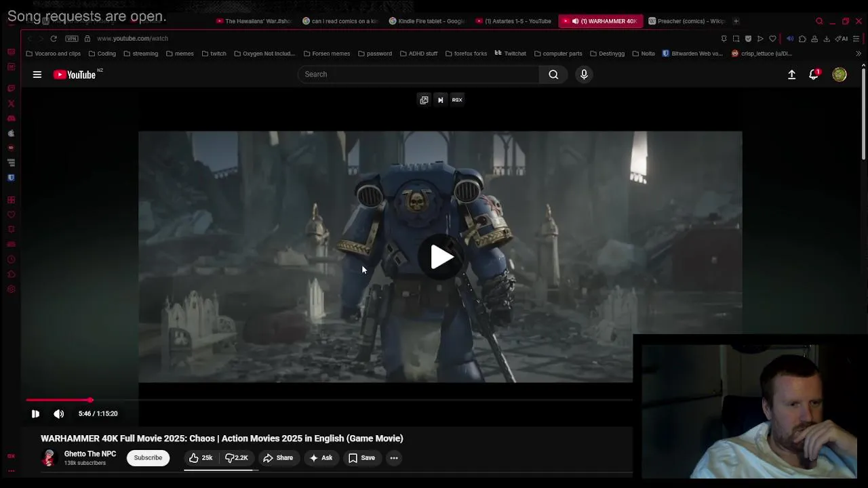
Task: Pause the video using the player control
Action: coord(35,413)
